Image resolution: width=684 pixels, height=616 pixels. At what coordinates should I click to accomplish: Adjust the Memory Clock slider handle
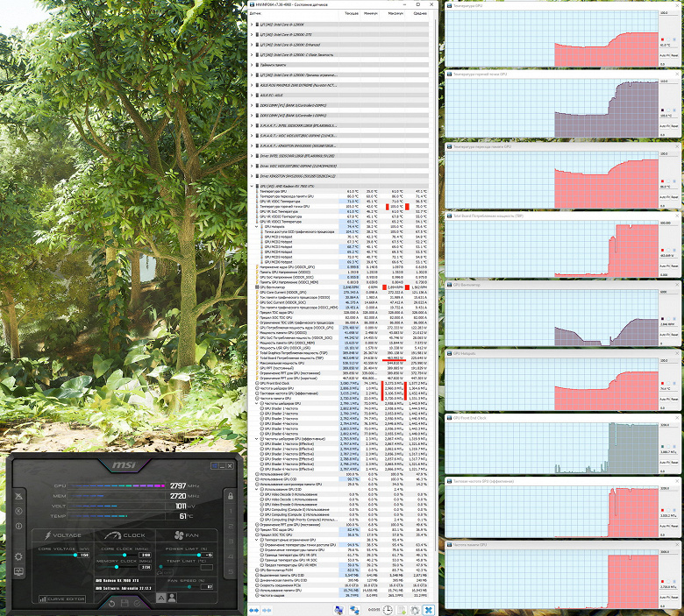pos(117,567)
